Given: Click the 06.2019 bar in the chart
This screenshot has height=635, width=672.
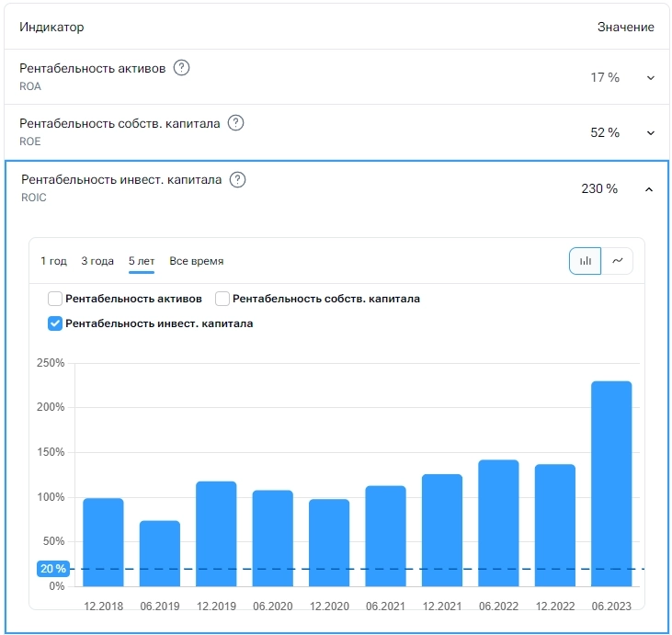Looking at the screenshot, I should point(160,553).
